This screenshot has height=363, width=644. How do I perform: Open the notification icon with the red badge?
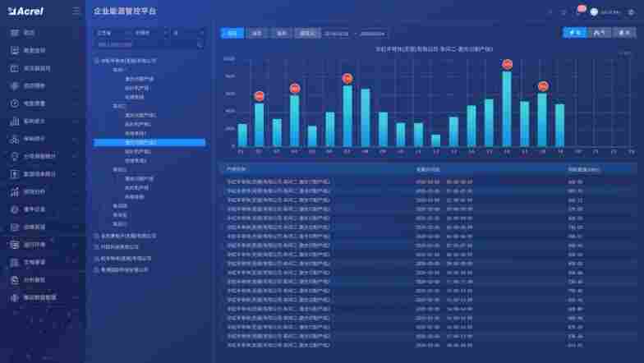[578, 12]
